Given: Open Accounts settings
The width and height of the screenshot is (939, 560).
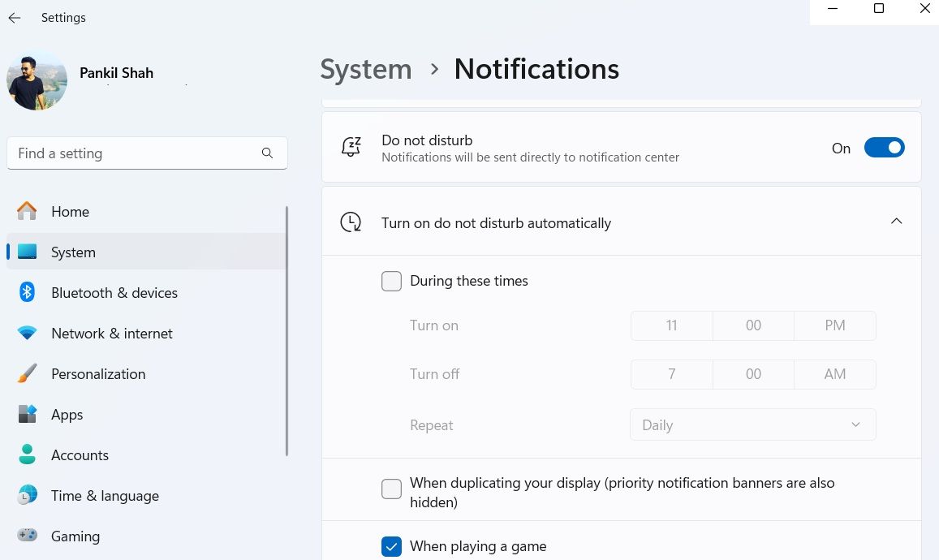Looking at the screenshot, I should pyautogui.click(x=147, y=455).
